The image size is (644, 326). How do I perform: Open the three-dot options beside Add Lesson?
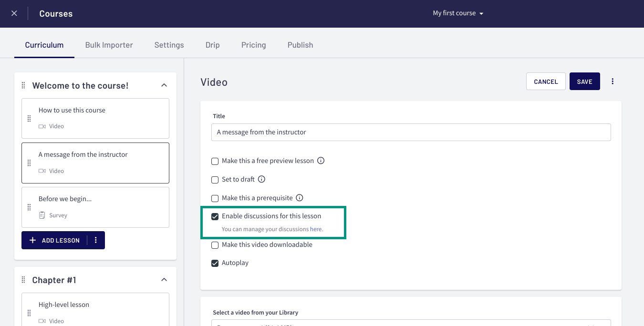coord(96,240)
